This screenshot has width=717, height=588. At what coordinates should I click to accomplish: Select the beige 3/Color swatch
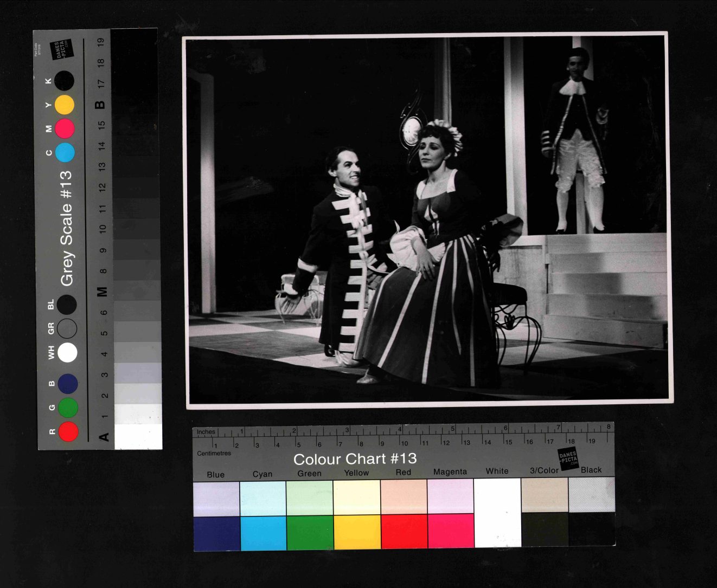(545, 495)
